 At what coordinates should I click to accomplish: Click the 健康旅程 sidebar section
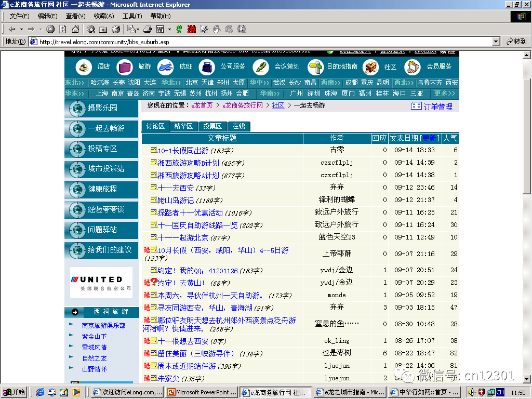pos(101,189)
